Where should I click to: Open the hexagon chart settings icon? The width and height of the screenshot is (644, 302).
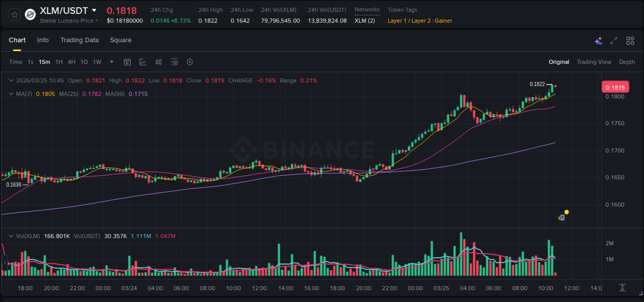(x=190, y=61)
